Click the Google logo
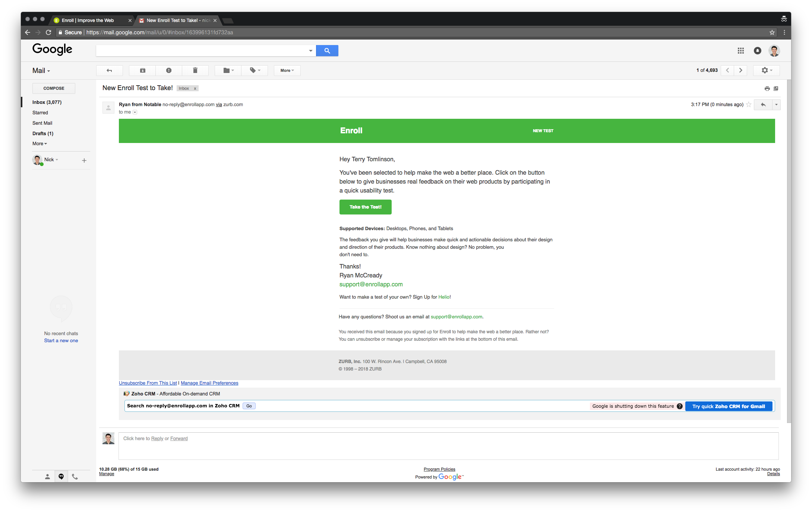The width and height of the screenshot is (812, 512). tap(52, 49)
